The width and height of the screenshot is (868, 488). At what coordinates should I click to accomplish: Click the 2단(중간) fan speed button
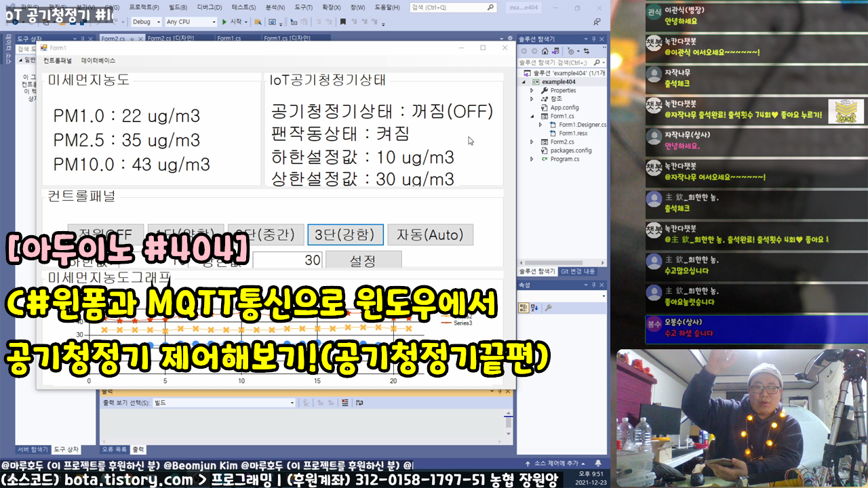tap(265, 235)
